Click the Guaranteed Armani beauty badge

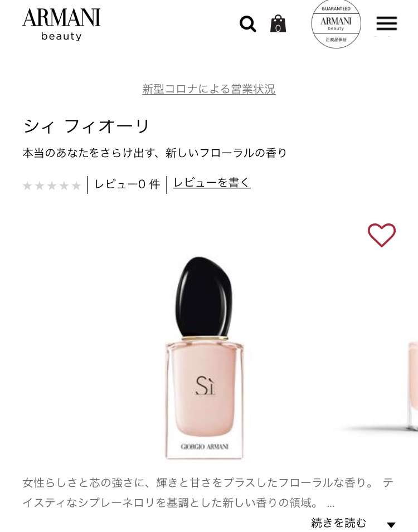tap(336, 24)
